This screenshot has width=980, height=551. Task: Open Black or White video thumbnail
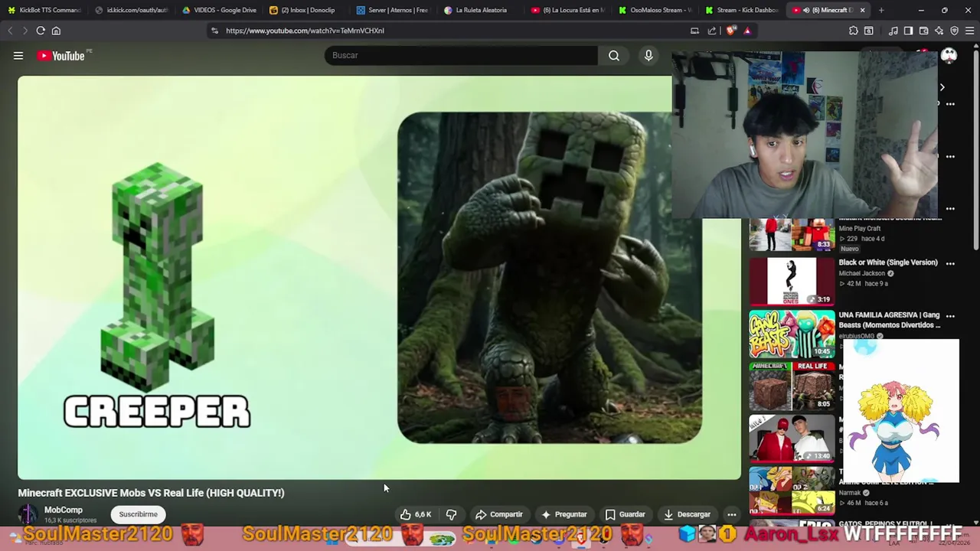pos(792,282)
